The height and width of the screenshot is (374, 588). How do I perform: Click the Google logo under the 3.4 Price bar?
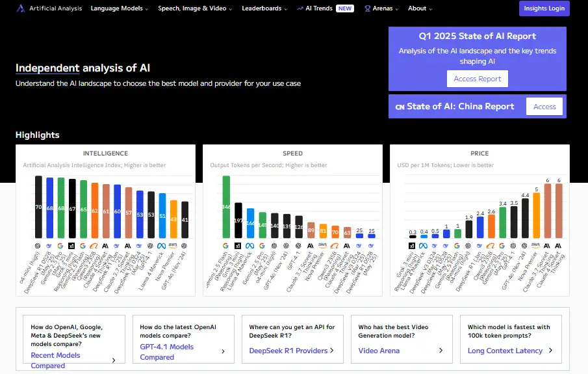pos(502,246)
